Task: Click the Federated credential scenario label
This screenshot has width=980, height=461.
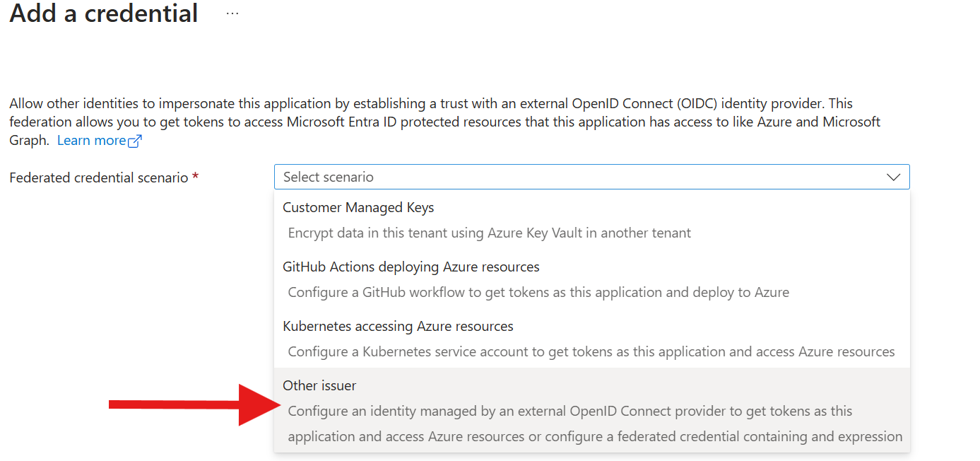Action: click(x=98, y=177)
